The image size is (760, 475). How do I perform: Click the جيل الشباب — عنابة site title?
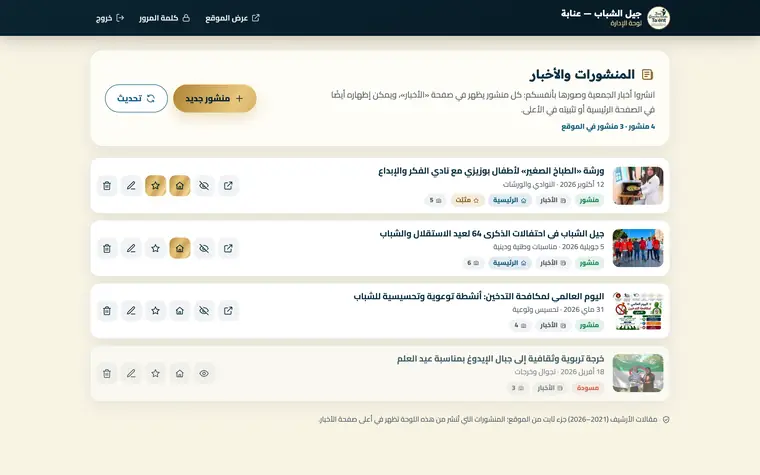click(x=602, y=14)
